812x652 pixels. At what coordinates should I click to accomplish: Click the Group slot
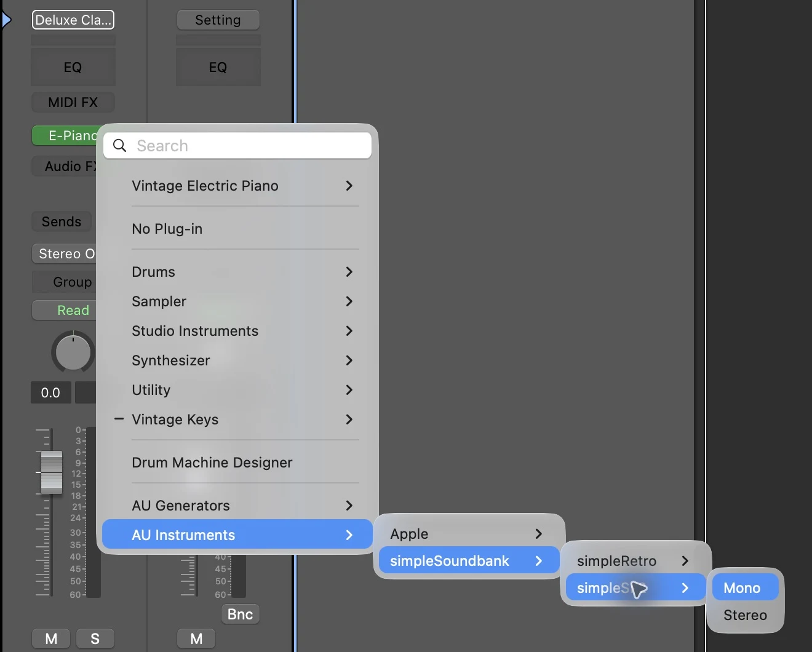[x=65, y=282]
